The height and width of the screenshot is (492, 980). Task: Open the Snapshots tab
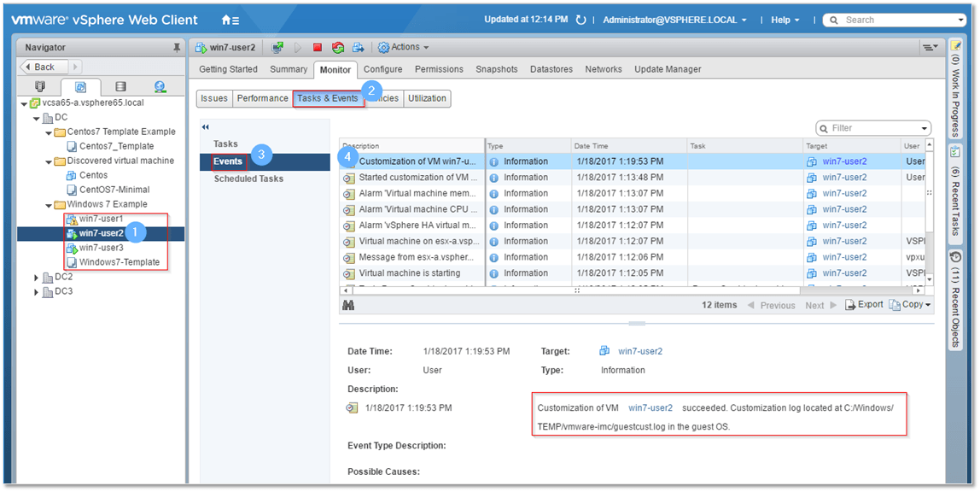coord(496,69)
